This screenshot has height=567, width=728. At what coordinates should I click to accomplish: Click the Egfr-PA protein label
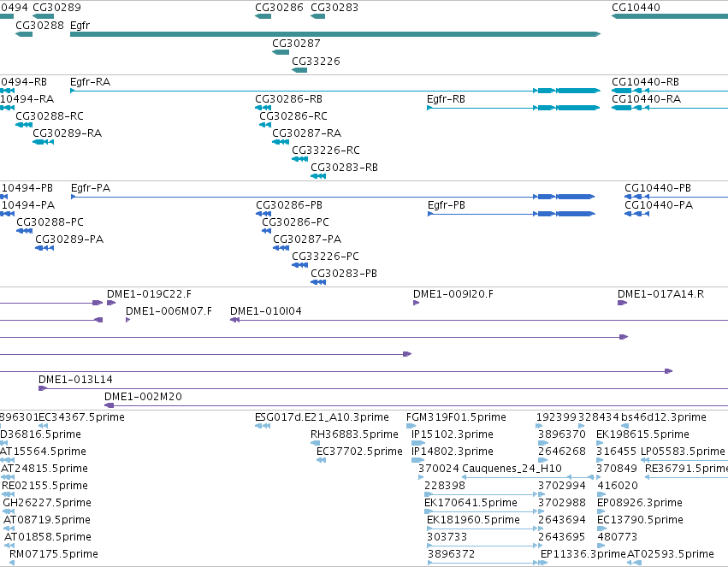[91, 188]
